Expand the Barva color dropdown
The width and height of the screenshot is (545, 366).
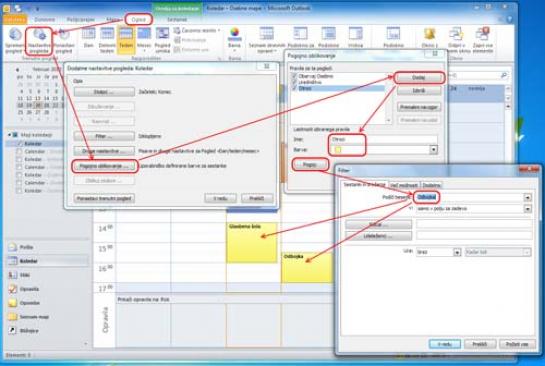pyautogui.click(x=433, y=150)
